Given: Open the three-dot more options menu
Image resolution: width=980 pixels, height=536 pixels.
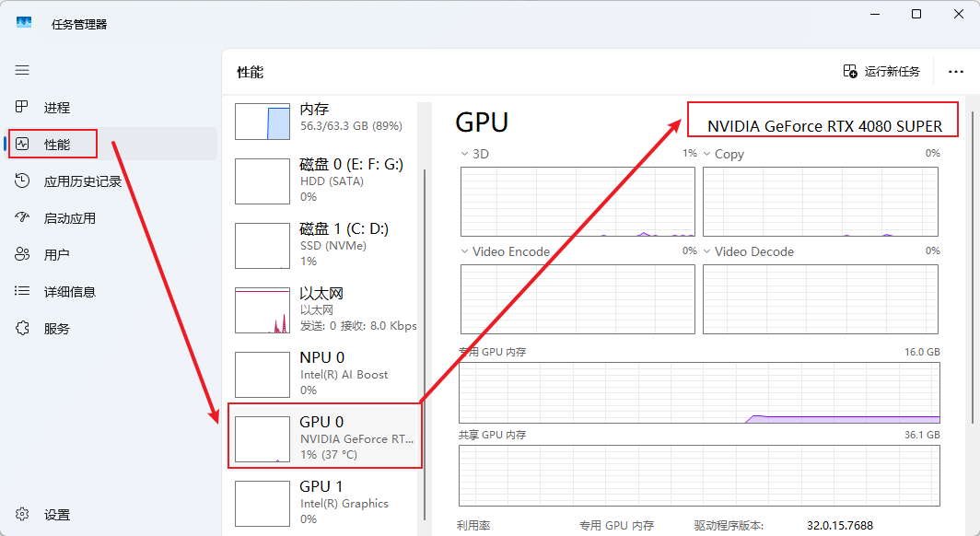Looking at the screenshot, I should click(956, 72).
